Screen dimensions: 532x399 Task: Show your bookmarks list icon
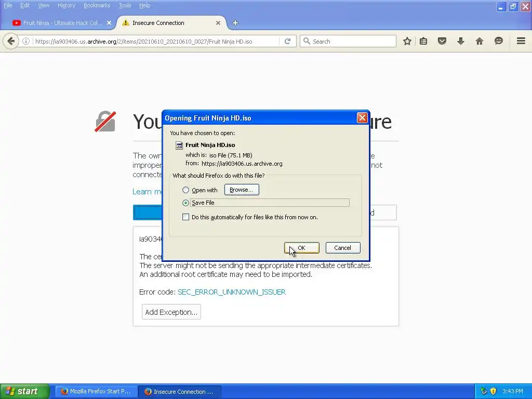(423, 42)
